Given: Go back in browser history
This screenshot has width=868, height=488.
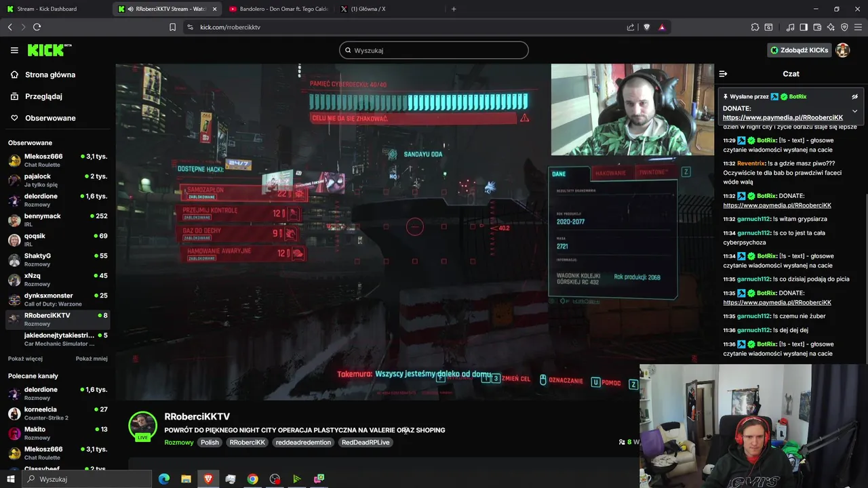Looking at the screenshot, I should tap(9, 27).
